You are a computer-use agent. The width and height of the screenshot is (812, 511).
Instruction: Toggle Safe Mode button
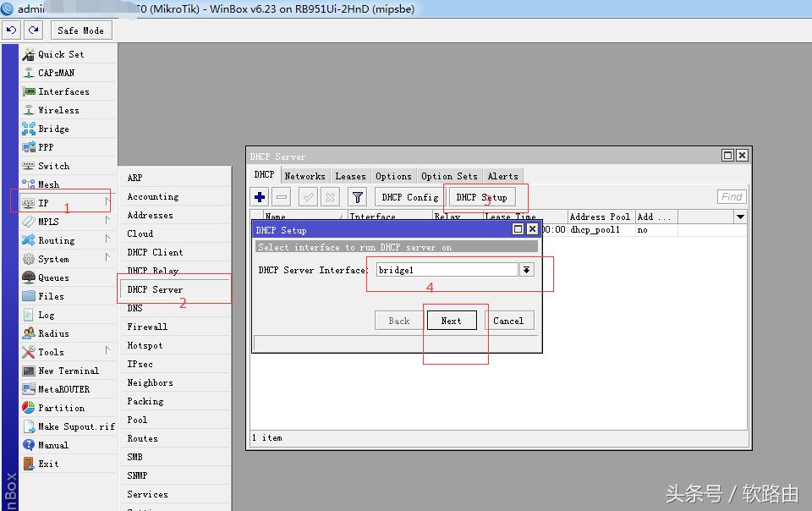pos(80,30)
